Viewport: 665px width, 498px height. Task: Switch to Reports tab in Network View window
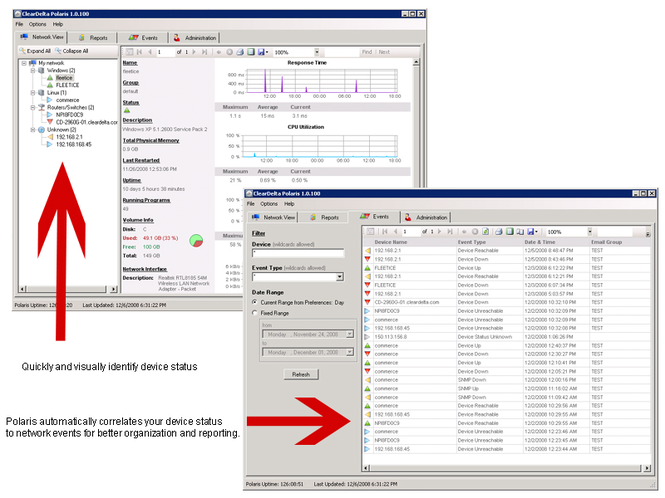tap(93, 38)
